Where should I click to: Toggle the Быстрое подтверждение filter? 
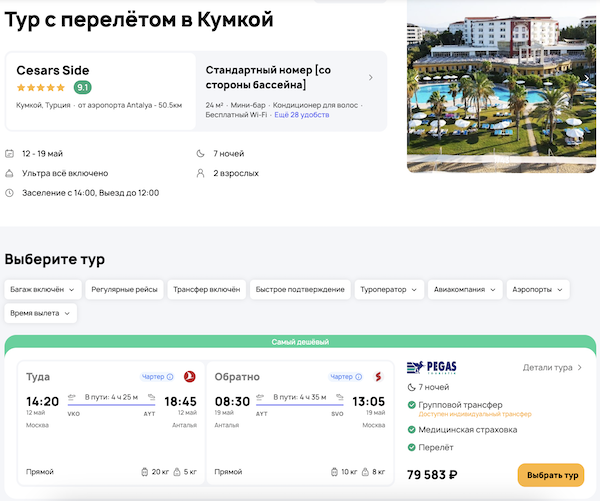tap(300, 290)
